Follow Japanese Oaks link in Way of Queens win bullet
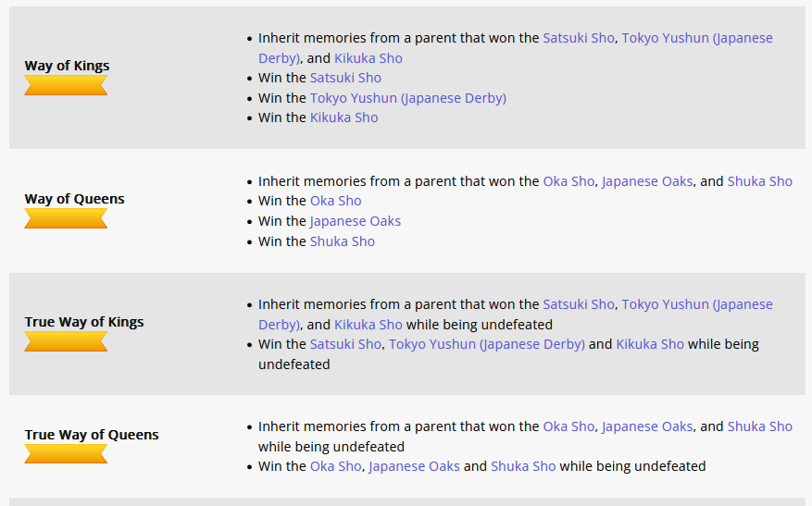 (x=355, y=221)
